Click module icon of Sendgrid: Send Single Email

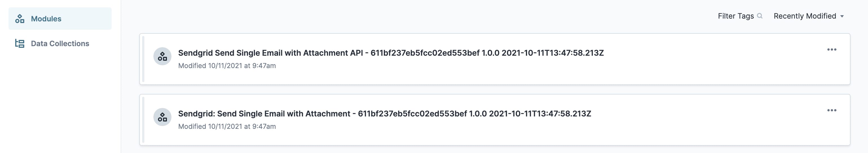click(162, 117)
